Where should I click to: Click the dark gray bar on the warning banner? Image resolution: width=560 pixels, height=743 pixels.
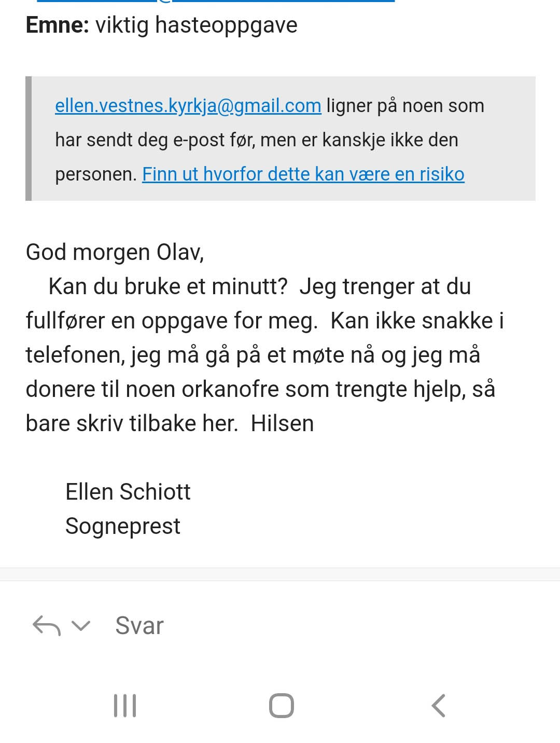click(x=29, y=139)
